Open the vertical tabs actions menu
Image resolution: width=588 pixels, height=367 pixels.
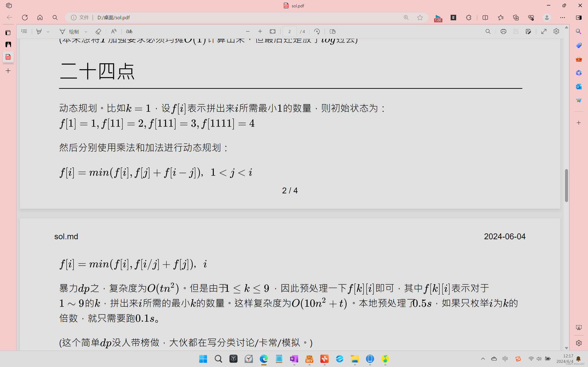[x=9, y=5]
